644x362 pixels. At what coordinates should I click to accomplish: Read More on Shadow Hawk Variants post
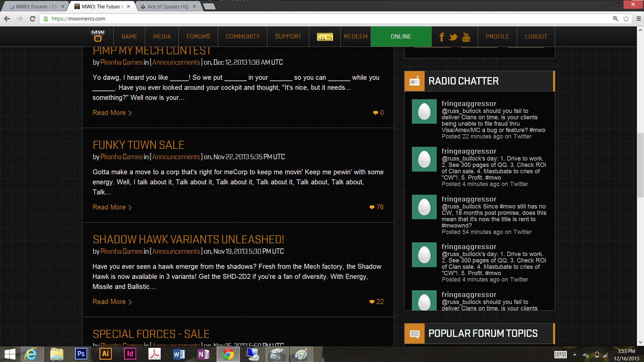coord(112,302)
